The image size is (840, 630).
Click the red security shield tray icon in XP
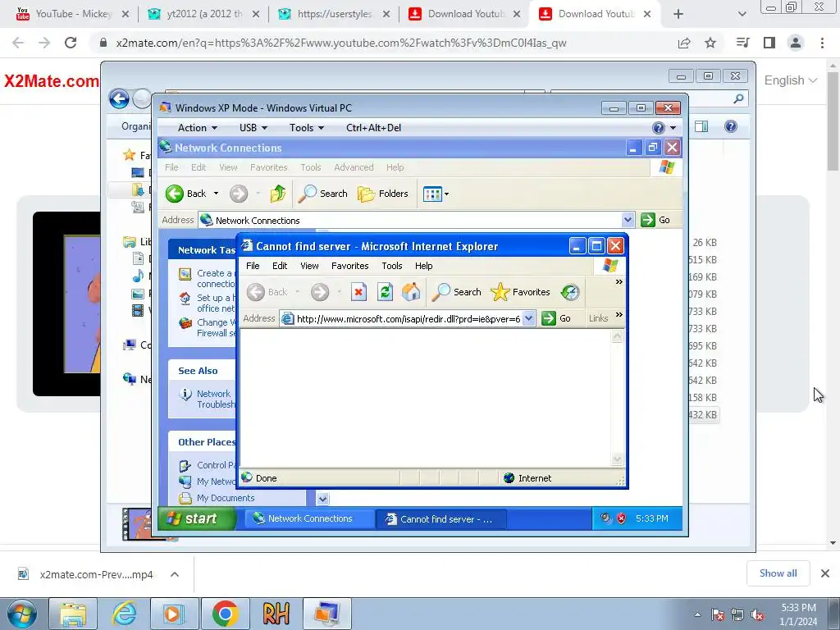pyautogui.click(x=621, y=518)
